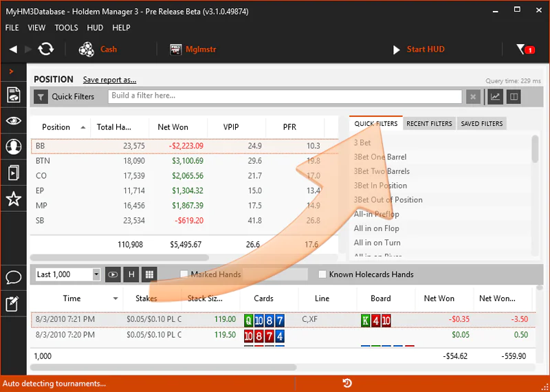Image resolution: width=550 pixels, height=392 pixels.
Task: Click the grid view icon
Action: (x=149, y=274)
